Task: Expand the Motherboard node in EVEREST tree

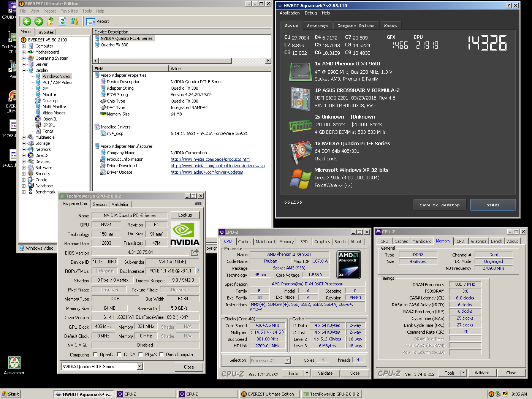Action: coord(24,52)
